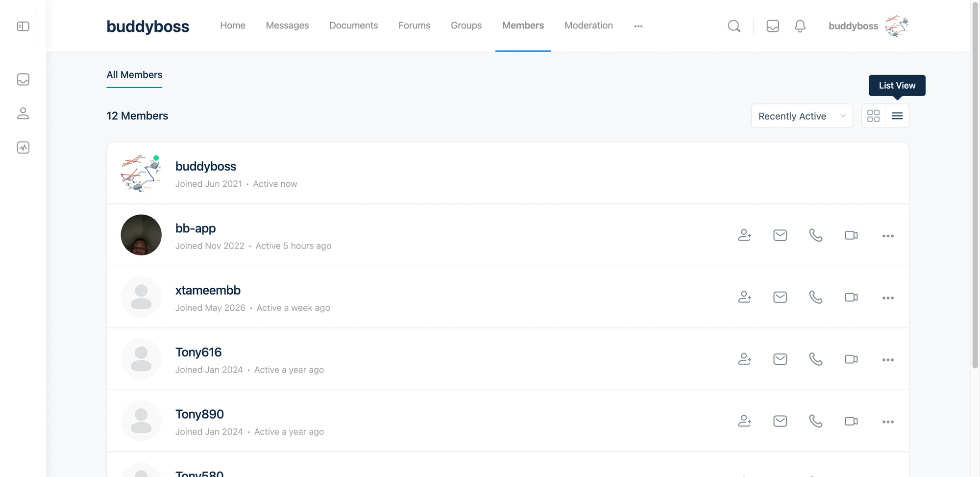Viewport: 980px width, 477px height.
Task: Open xtameembb member profile name
Action: coord(208,290)
